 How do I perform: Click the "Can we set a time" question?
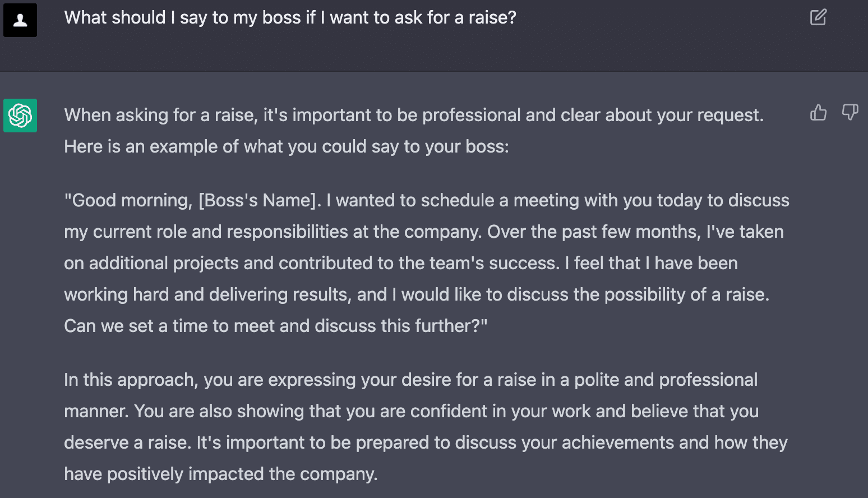(x=275, y=326)
